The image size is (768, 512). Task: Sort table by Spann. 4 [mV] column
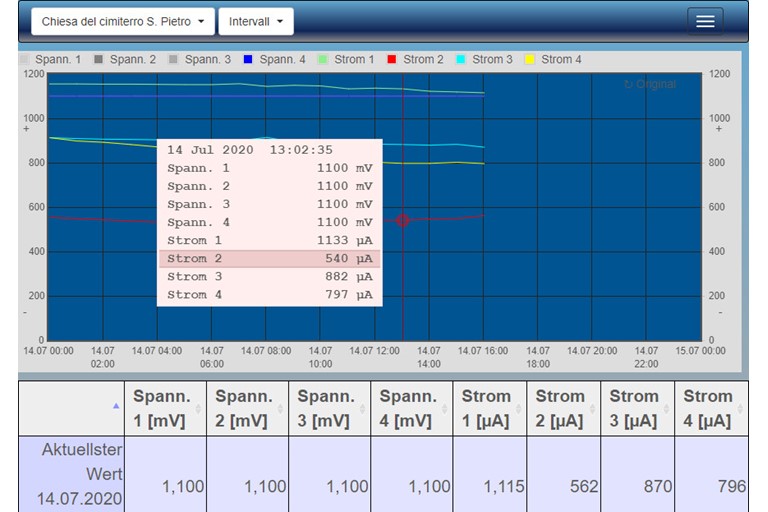click(x=412, y=408)
